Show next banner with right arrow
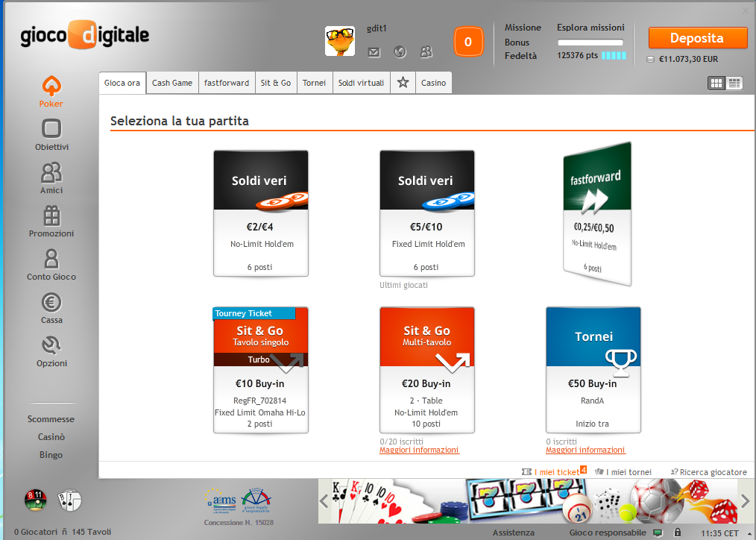The image size is (756, 540). pos(746,501)
